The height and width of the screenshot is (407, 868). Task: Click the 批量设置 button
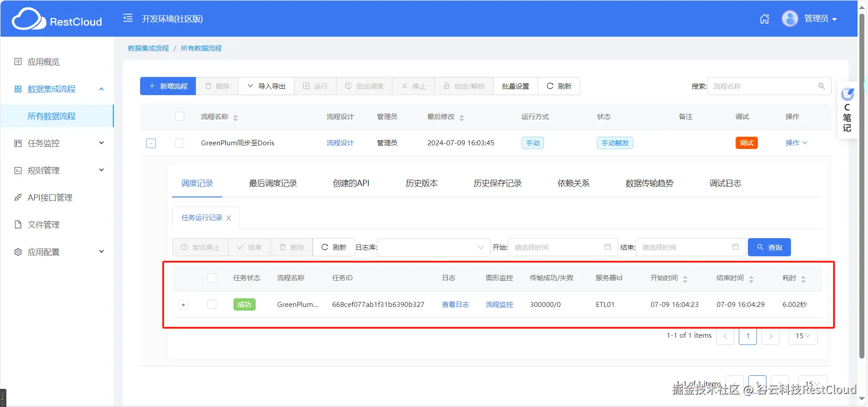tap(515, 86)
